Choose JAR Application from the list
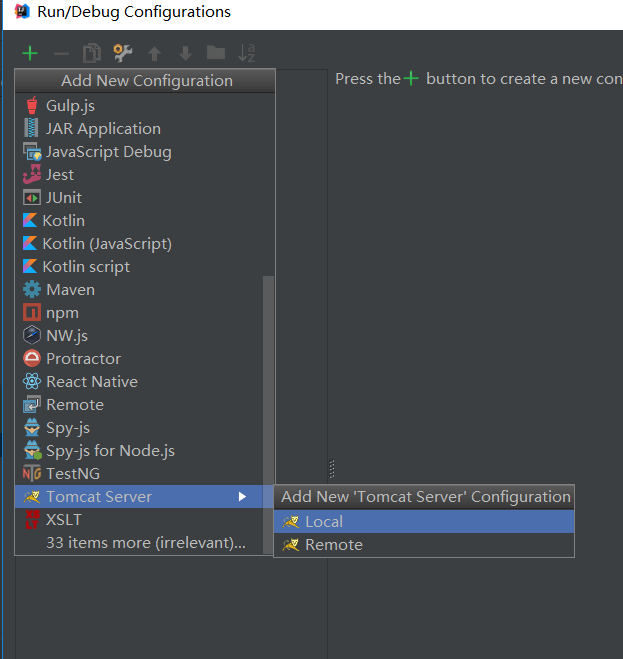 [139, 129]
